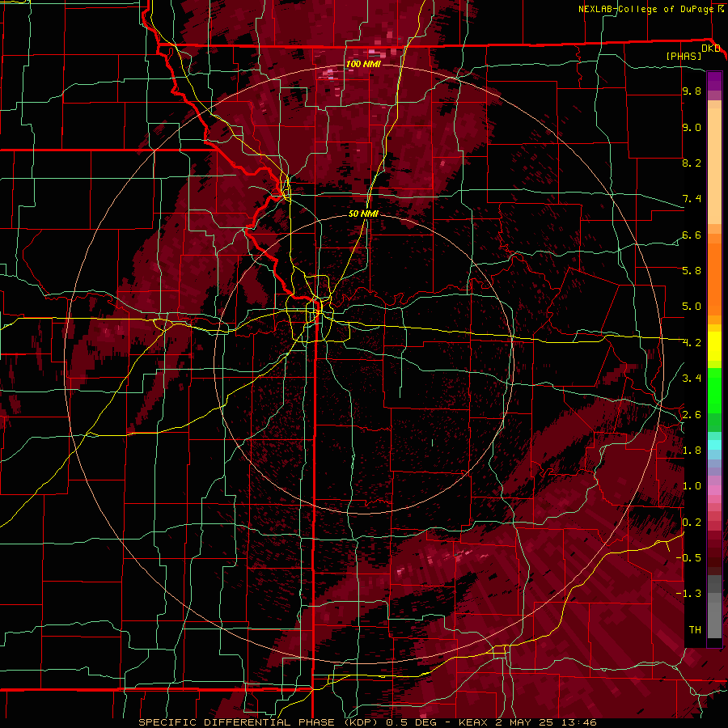
Task: Click the 2.6 value on color scale
Action: click(692, 415)
